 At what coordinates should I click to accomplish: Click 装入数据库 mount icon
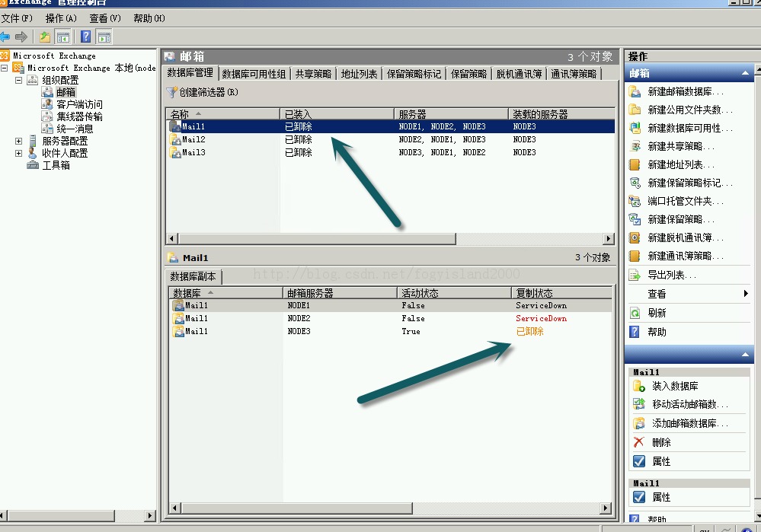tap(639, 387)
